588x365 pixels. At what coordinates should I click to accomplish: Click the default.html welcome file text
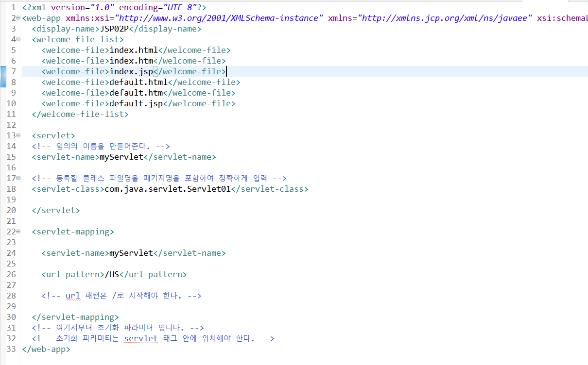click(138, 82)
